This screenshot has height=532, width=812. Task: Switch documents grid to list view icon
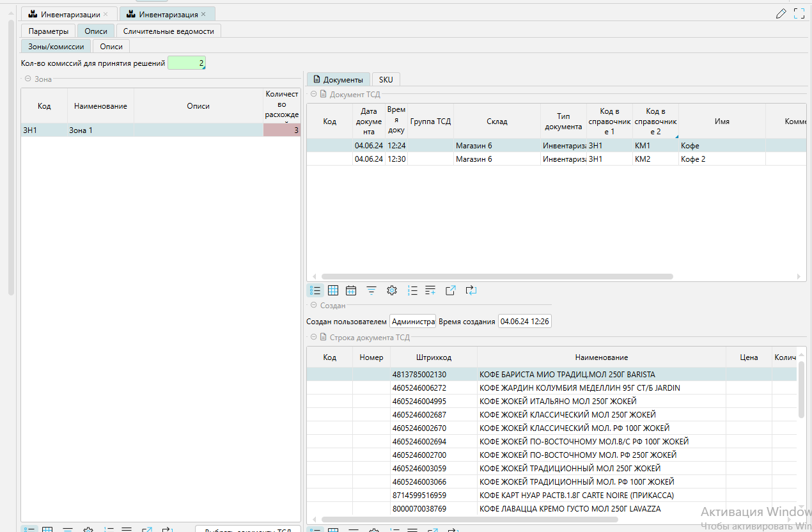coord(315,290)
